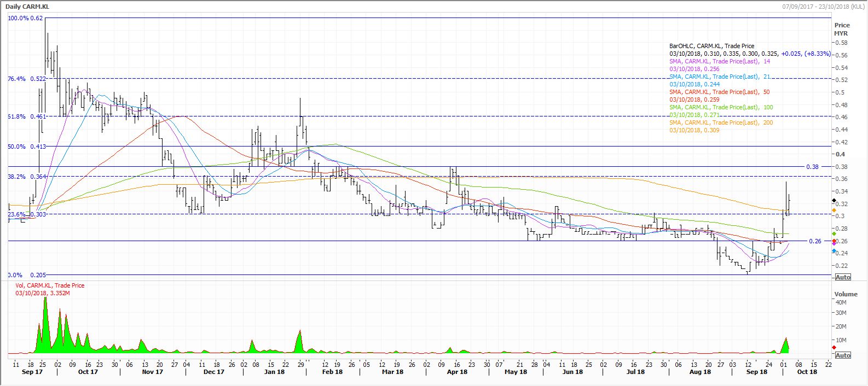Toggle Auto scale on volume axis

coord(842,355)
